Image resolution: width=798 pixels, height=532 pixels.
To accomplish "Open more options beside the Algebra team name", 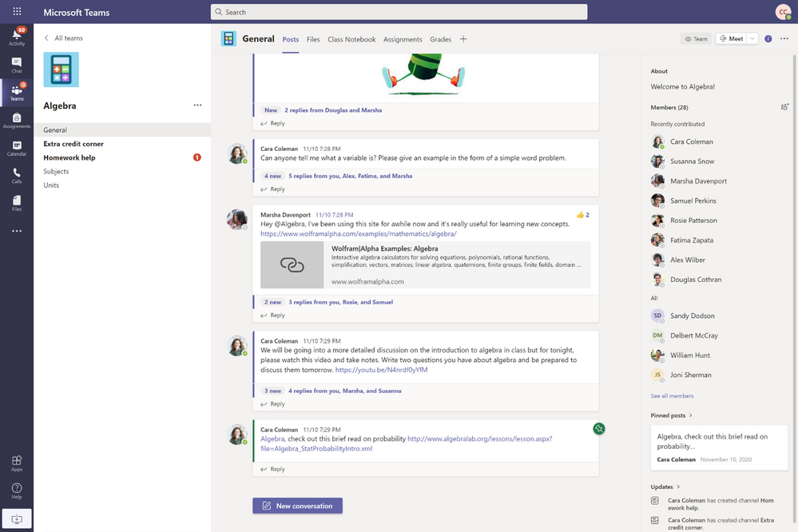I will coord(197,105).
